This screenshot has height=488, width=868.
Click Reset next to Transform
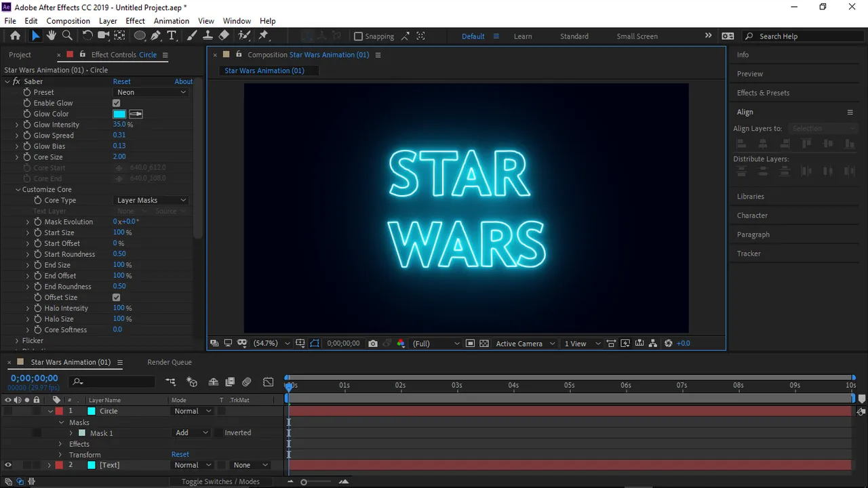[x=180, y=455]
